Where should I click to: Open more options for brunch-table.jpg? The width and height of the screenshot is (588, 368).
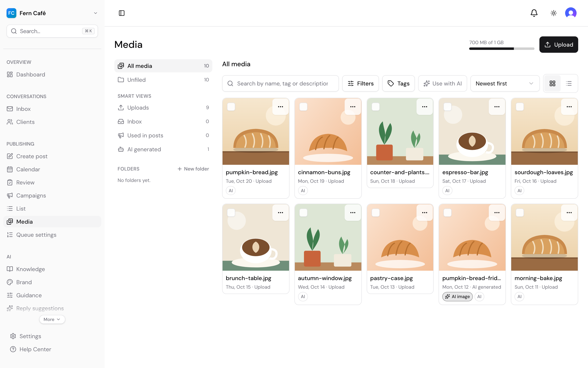[x=280, y=213]
